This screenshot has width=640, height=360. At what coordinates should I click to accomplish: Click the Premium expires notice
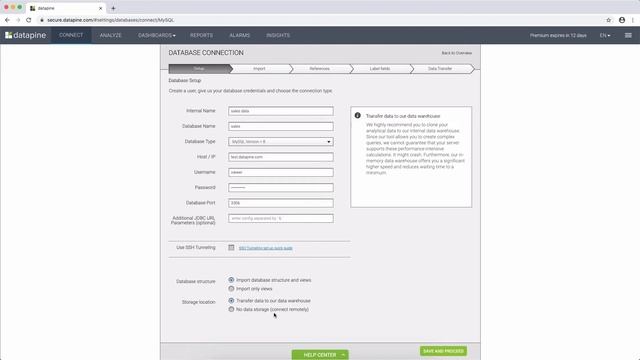click(x=558, y=36)
